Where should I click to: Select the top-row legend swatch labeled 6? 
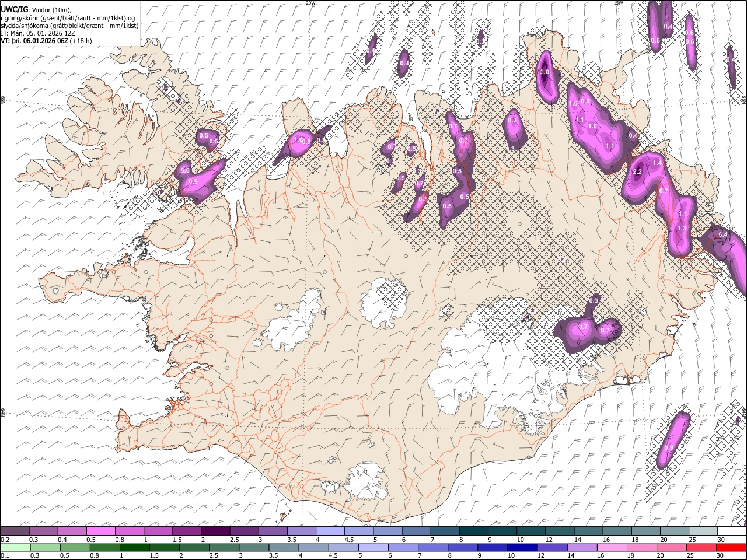tap(416, 531)
